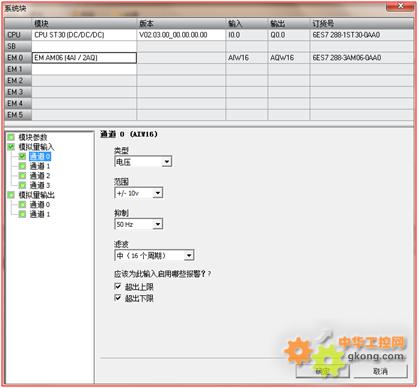
Task: Select 通道 2 under 模拟量输入
Action: pos(40,175)
